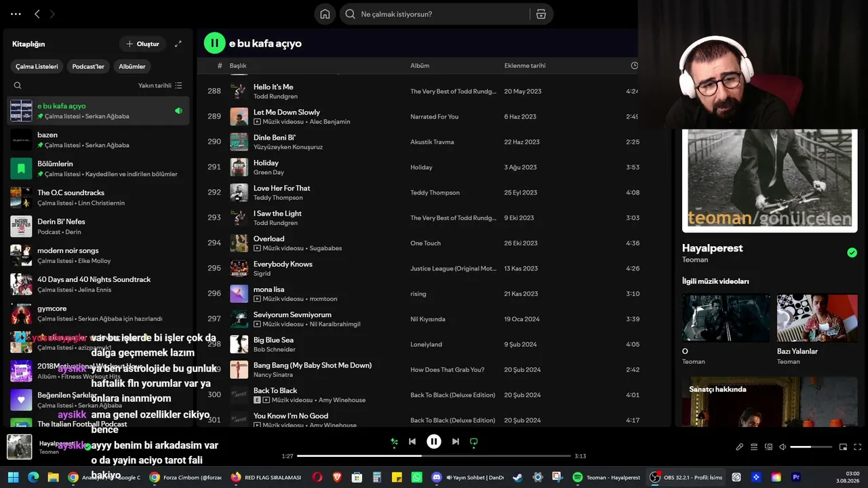
Task: Select track 'Big Blue Sea'
Action: click(273, 340)
